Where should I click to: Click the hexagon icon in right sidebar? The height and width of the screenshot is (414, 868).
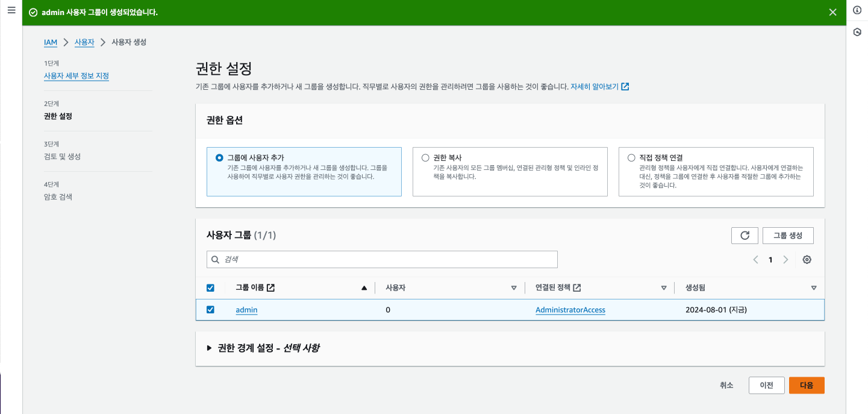[x=857, y=32]
